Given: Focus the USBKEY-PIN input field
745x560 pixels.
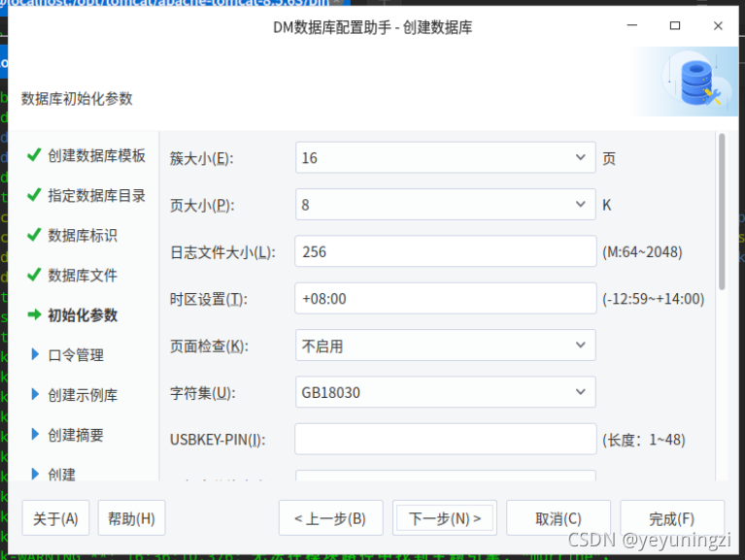Looking at the screenshot, I should [445, 439].
